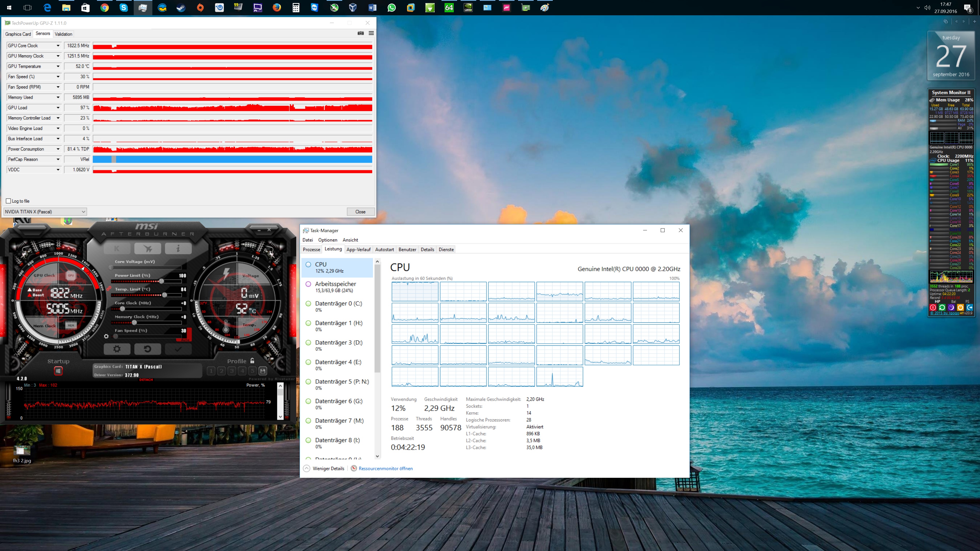The image size is (980, 551).
Task: Click the Ressourcenmonitor öffnen link
Action: tap(385, 469)
